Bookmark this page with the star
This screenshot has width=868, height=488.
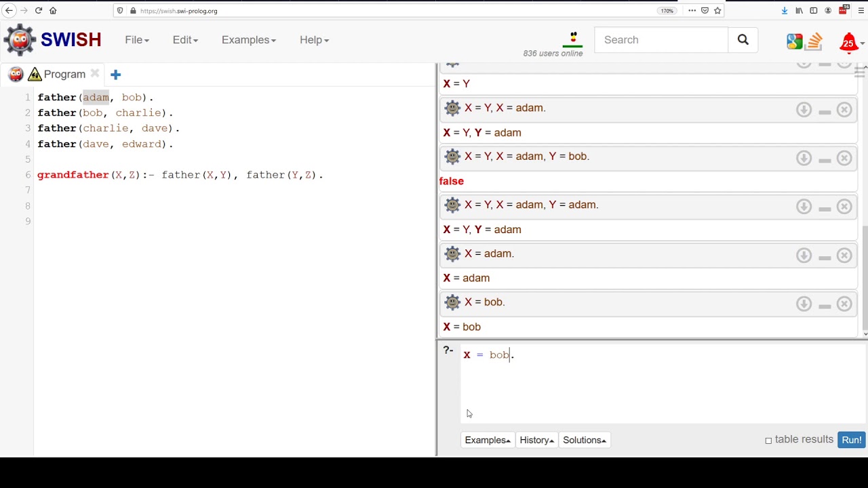(x=717, y=11)
